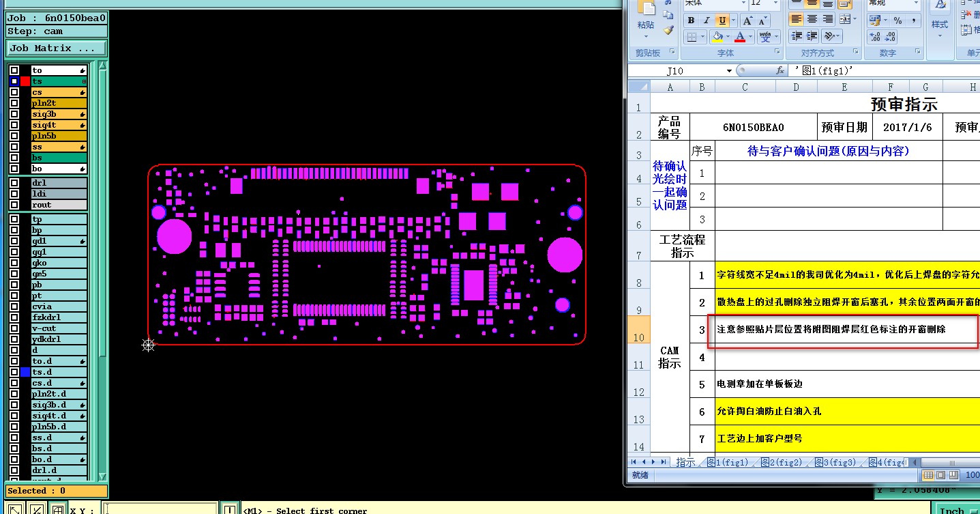Toggle checkbox for the 'rout' layer
This screenshot has height=514, width=980.
(14, 205)
